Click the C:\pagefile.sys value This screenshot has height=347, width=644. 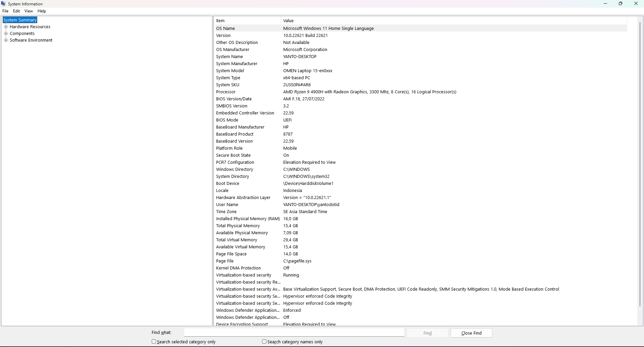pyautogui.click(x=297, y=261)
